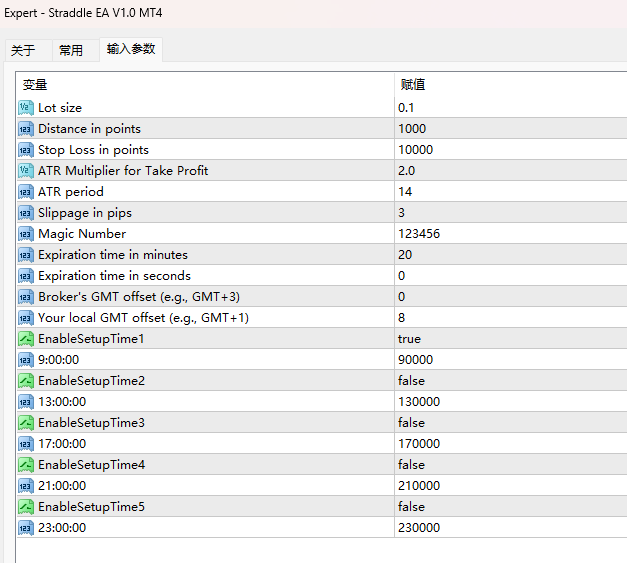
Task: Open the EnableSetupTime4 value dropdown
Action: (511, 465)
